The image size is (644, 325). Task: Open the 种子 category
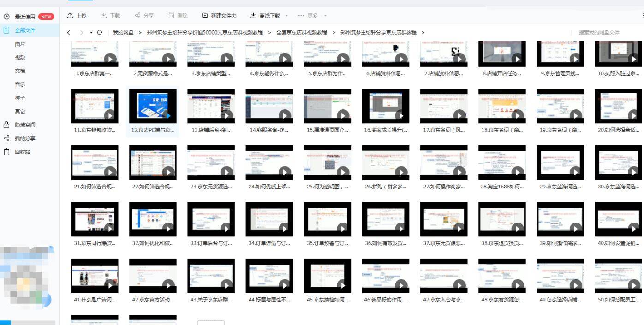(x=20, y=98)
